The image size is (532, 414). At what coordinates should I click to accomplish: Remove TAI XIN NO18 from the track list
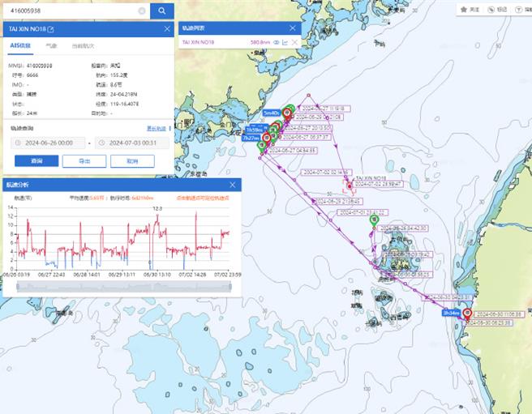point(295,41)
